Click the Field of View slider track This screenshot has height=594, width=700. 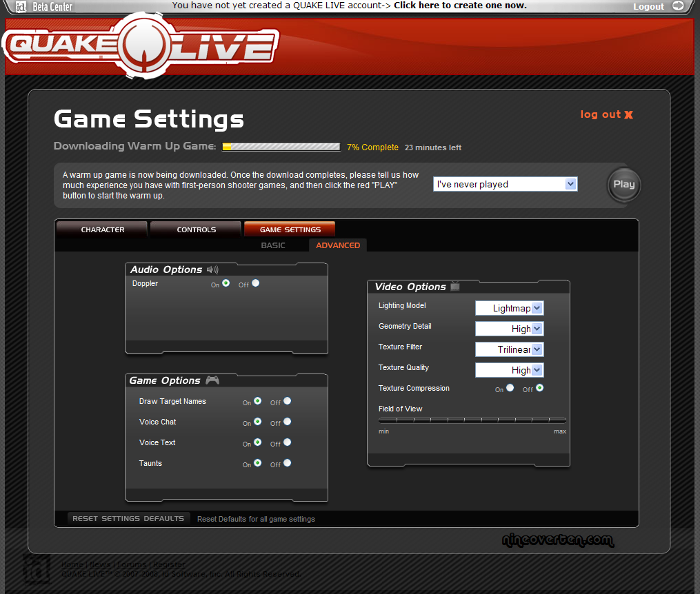(472, 420)
